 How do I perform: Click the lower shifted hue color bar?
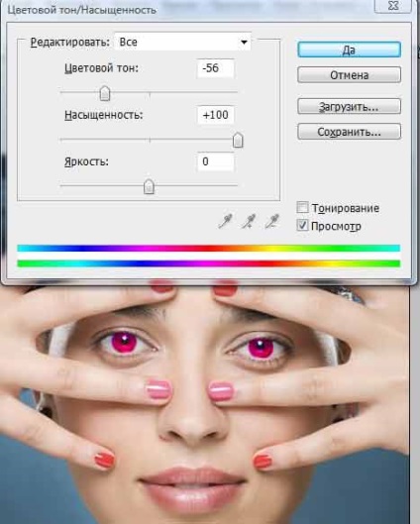tap(208, 263)
